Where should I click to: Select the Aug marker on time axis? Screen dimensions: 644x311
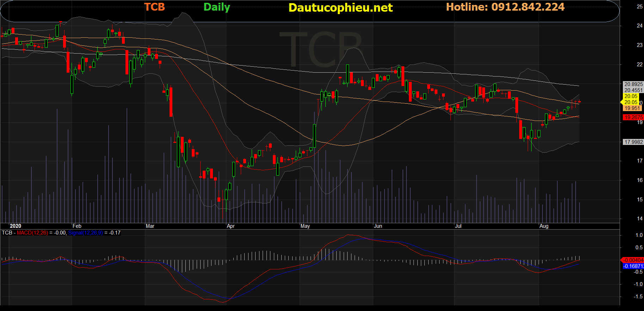(544, 226)
